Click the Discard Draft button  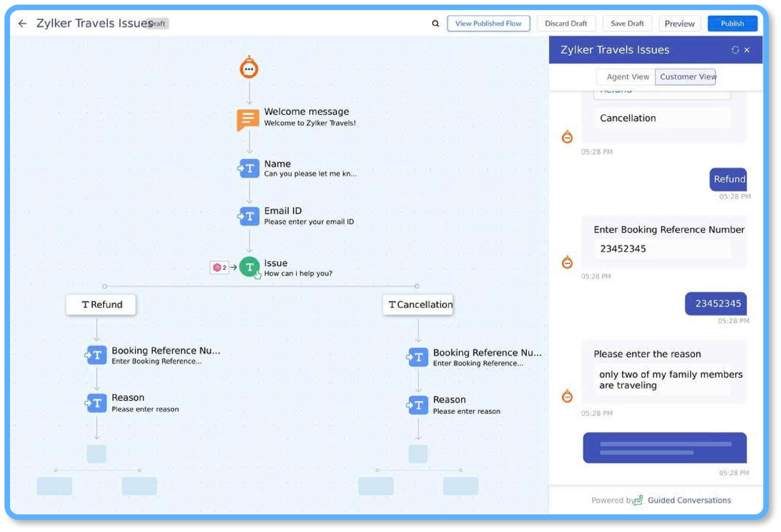coord(566,24)
